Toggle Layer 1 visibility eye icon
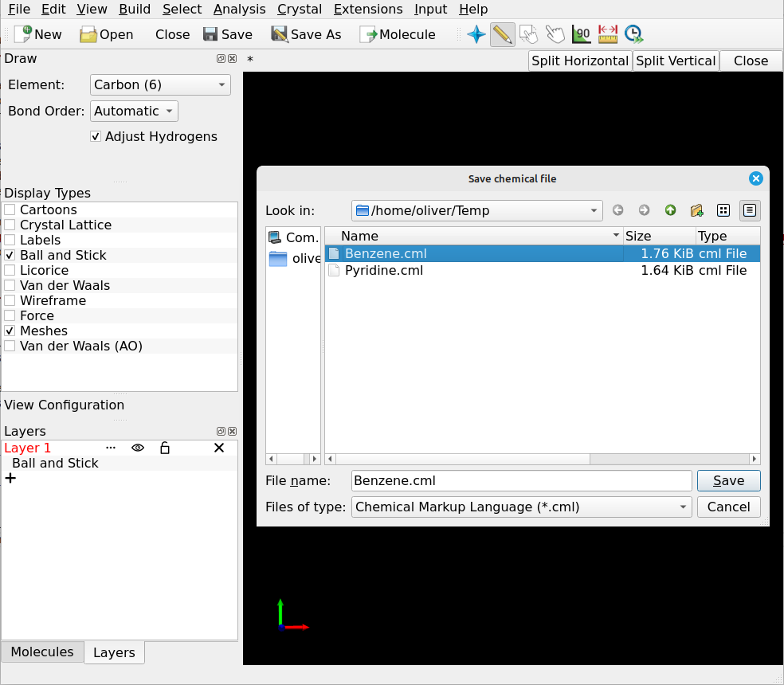This screenshot has height=685, width=784. [x=138, y=448]
